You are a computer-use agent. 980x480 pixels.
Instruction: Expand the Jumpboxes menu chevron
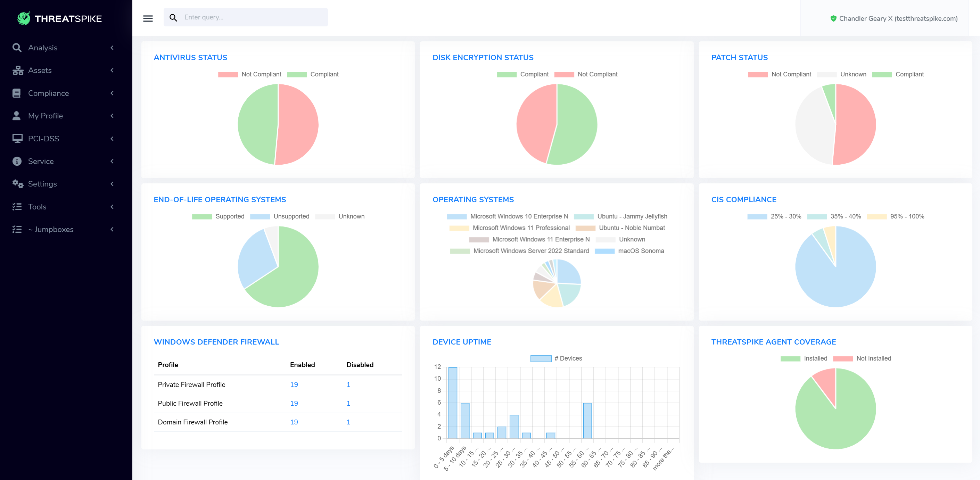[x=112, y=229]
